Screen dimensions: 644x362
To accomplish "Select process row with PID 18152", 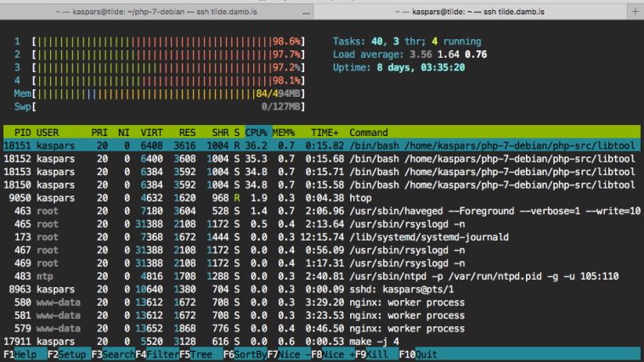I will point(322,159).
